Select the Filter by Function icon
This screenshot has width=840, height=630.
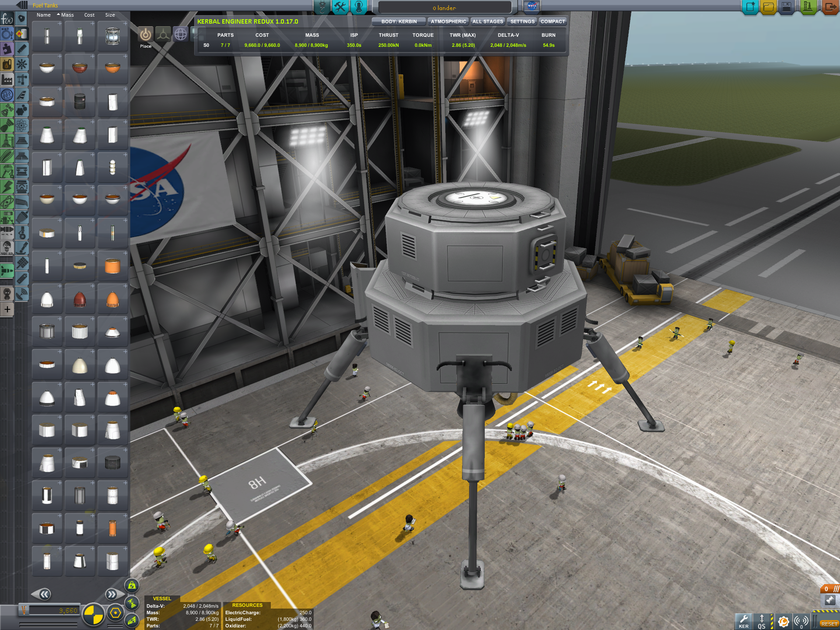pos(7,19)
